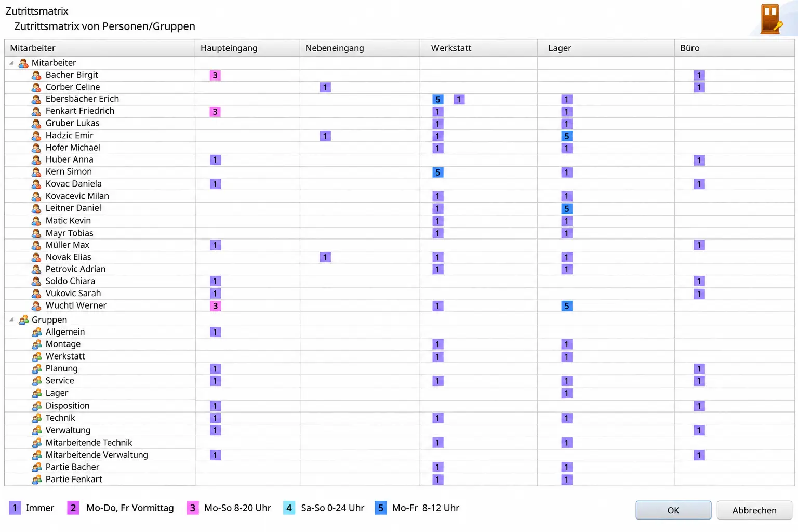Screen dimensions: 798x532
Task: Select legend swatch 2 Mo-Do, Fr Vormittag
Action: [73, 508]
